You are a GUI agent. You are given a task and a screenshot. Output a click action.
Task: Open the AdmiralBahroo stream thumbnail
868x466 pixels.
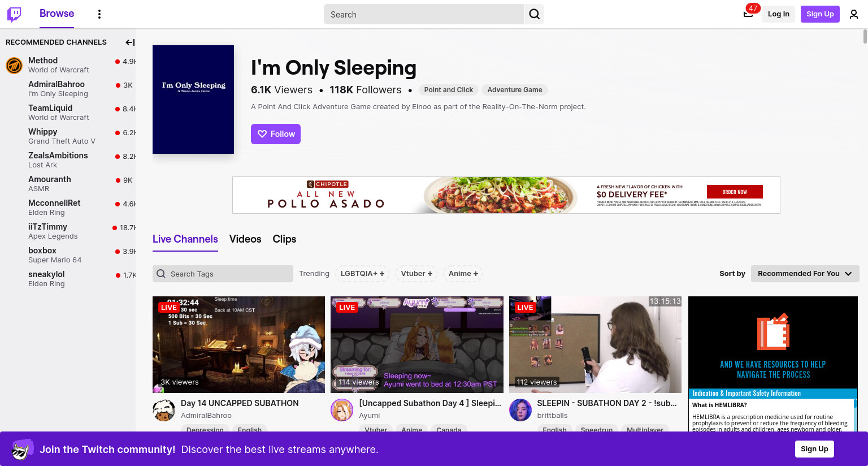coord(238,344)
